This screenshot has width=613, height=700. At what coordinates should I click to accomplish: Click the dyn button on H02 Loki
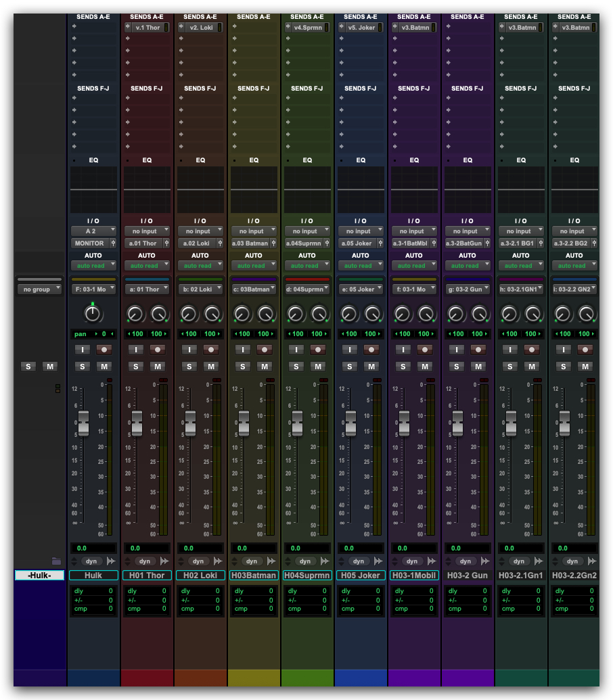pos(198,561)
